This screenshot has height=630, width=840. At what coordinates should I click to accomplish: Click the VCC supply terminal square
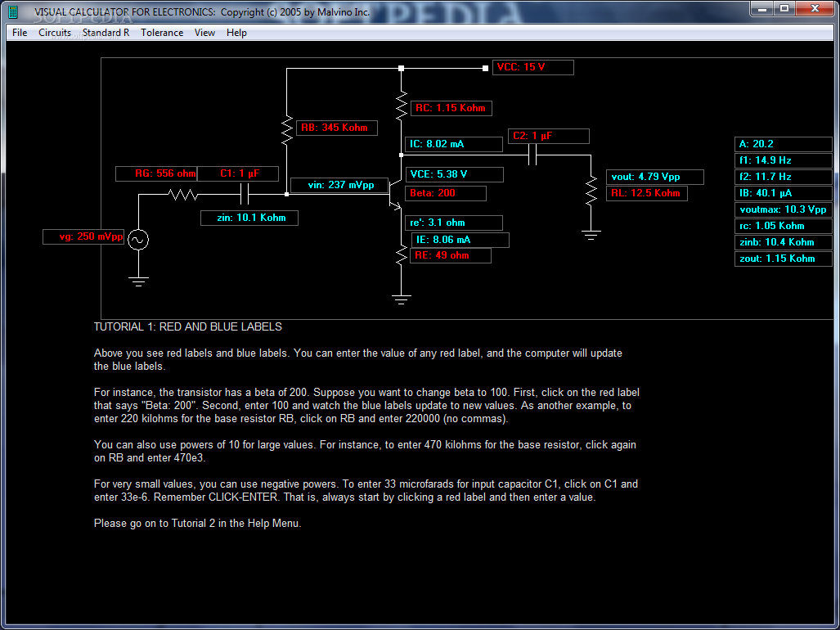(485, 68)
